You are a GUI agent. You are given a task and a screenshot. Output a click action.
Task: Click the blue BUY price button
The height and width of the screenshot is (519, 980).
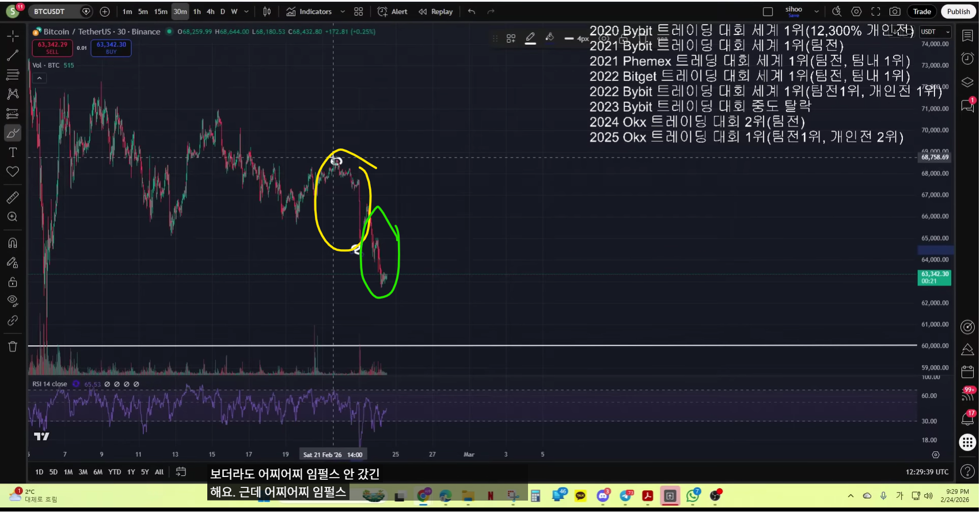[111, 48]
